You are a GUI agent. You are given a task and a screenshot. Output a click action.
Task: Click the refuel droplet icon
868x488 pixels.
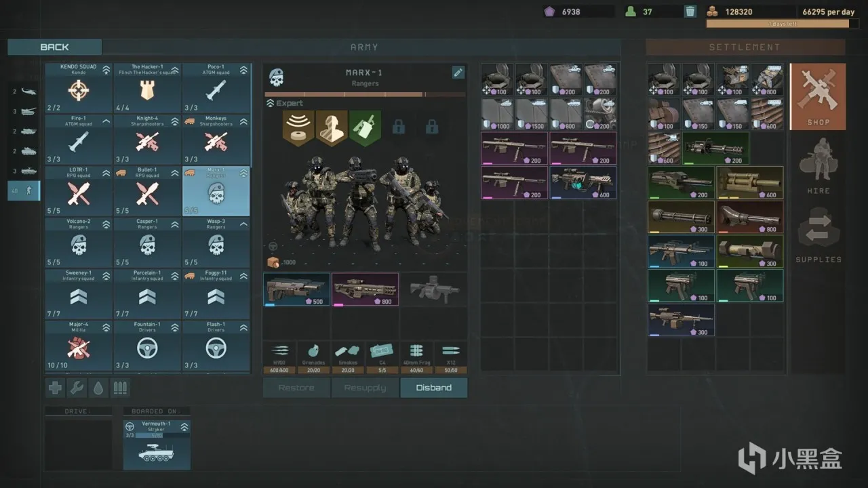pos(98,388)
